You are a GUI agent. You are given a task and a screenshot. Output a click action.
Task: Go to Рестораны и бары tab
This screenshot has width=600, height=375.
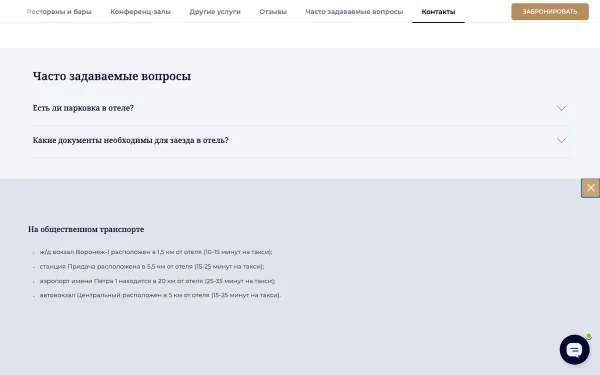[x=59, y=12]
